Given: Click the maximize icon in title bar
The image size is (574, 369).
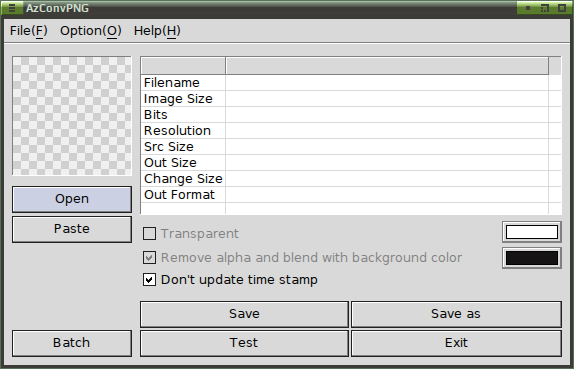Looking at the screenshot, I should coord(562,8).
